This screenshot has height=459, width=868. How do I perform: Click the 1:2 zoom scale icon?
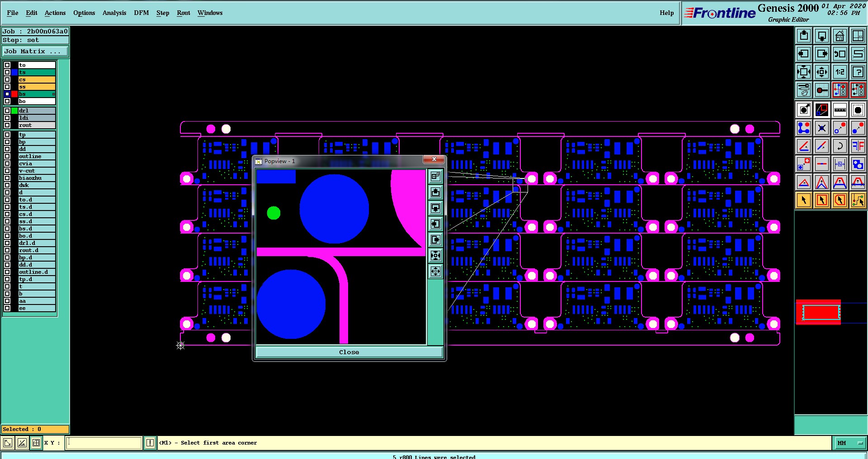840,72
